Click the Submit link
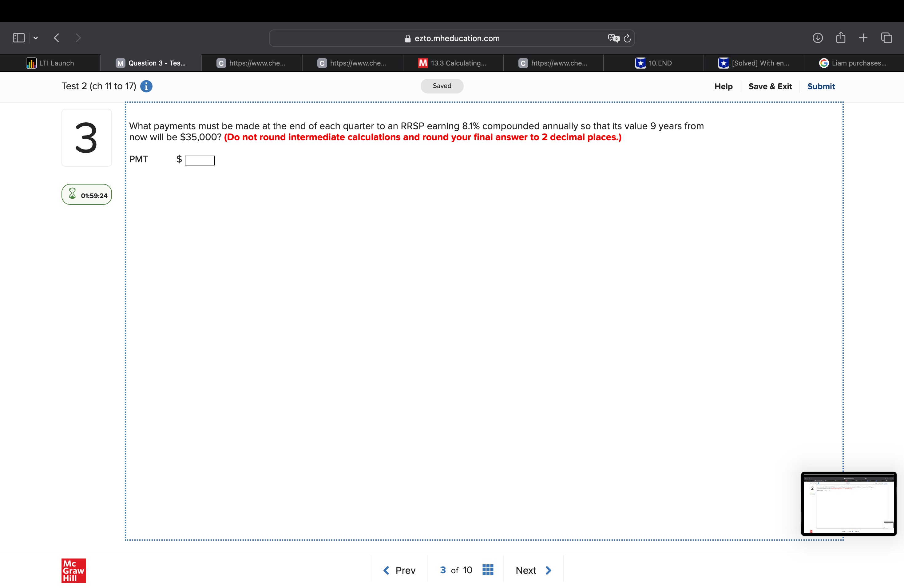This screenshot has width=904, height=588. 821,86
